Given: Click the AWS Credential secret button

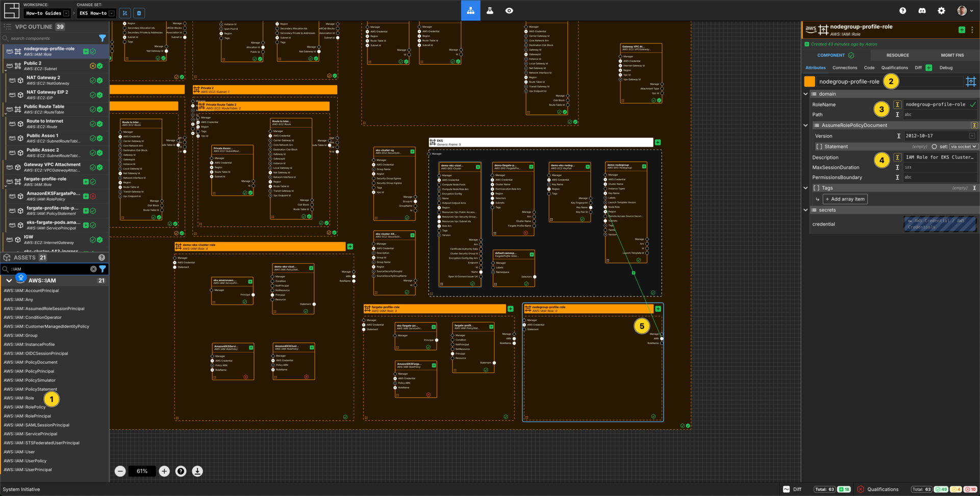Looking at the screenshot, I should [940, 225].
